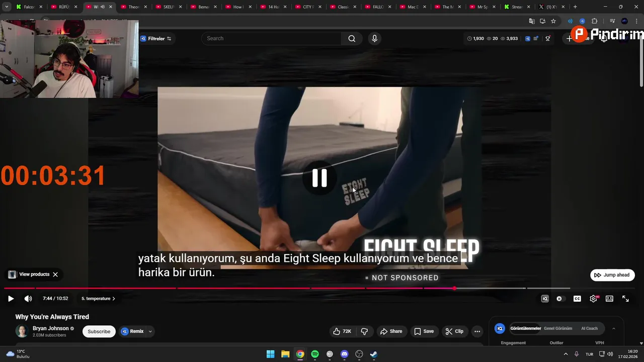Image resolution: width=644 pixels, height=362 pixels.
Task: Select the Görüntülenmeler tab
Action: click(x=525, y=328)
